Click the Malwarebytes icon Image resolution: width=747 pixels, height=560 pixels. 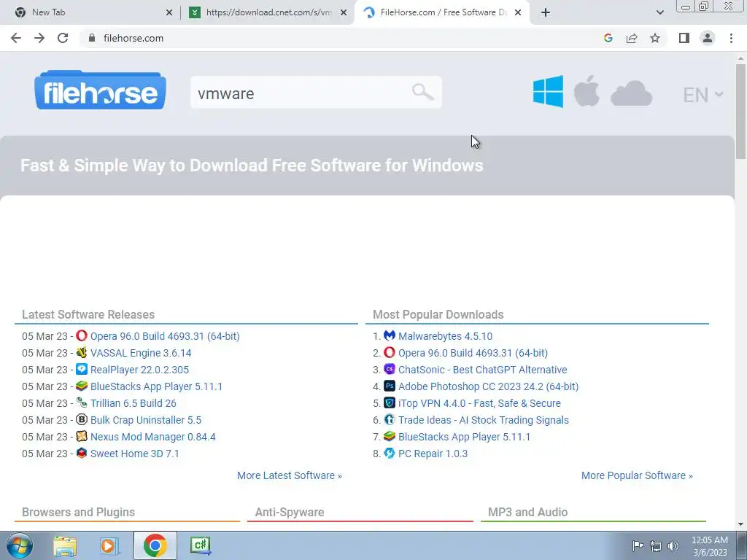[x=390, y=335]
